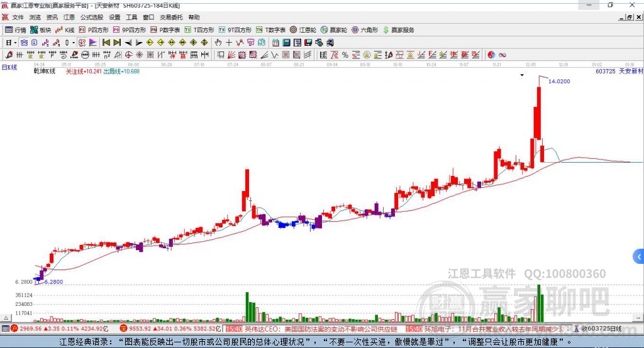
Task: Click the 日K线 period label
Action: pyautogui.click(x=9, y=67)
